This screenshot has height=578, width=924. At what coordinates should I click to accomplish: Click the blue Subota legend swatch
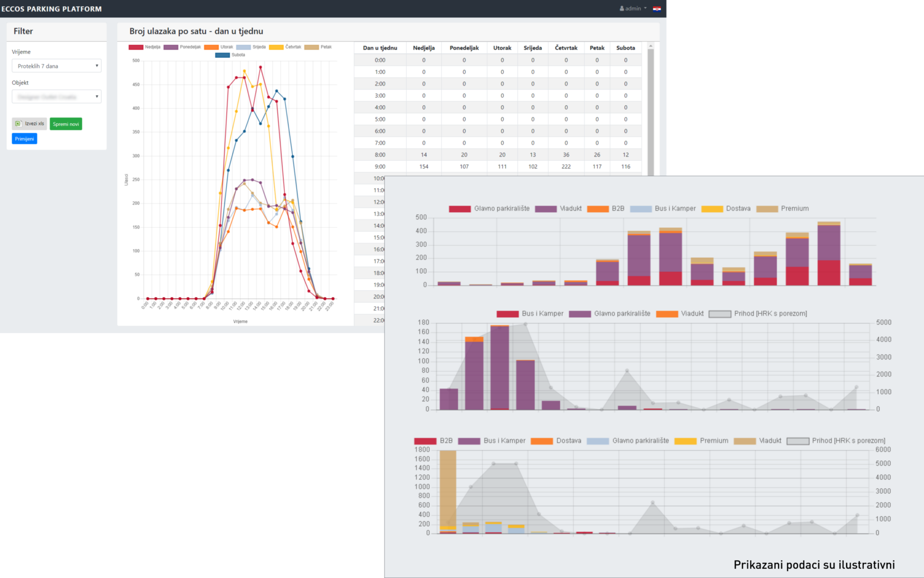pos(222,55)
